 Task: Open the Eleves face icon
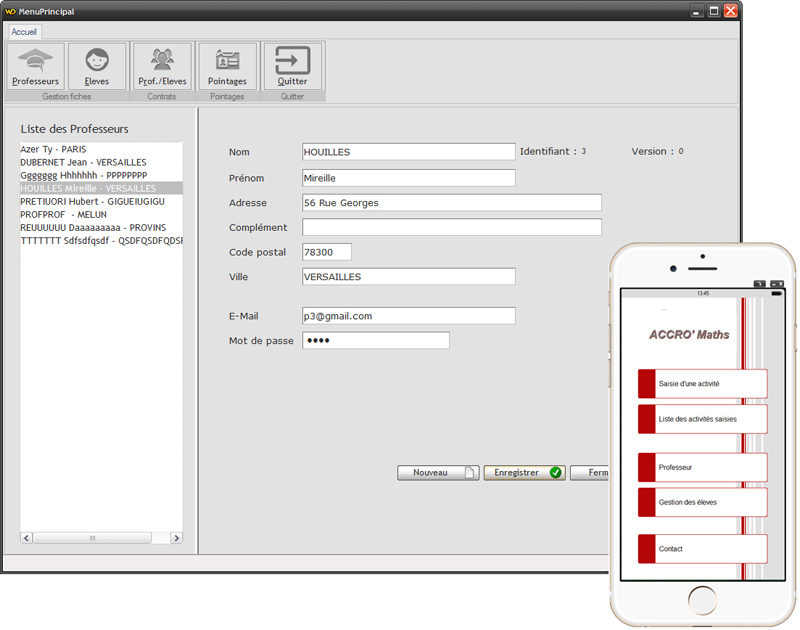point(97,66)
